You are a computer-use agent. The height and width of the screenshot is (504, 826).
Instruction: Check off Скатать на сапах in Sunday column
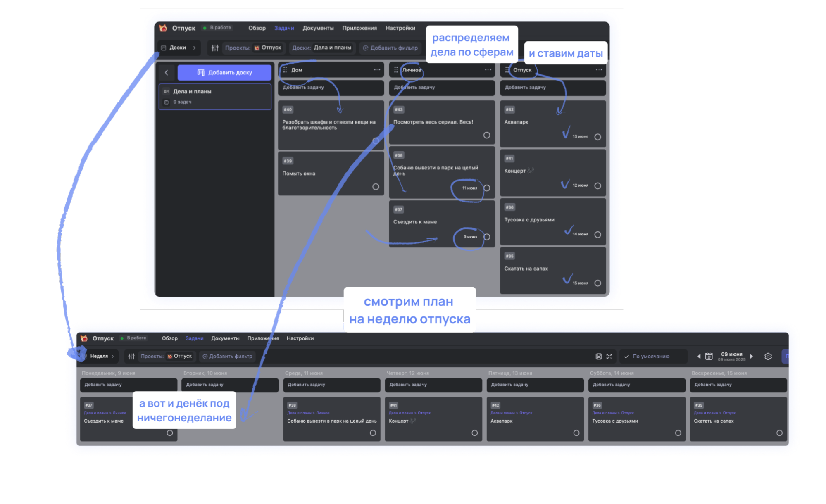click(x=779, y=433)
